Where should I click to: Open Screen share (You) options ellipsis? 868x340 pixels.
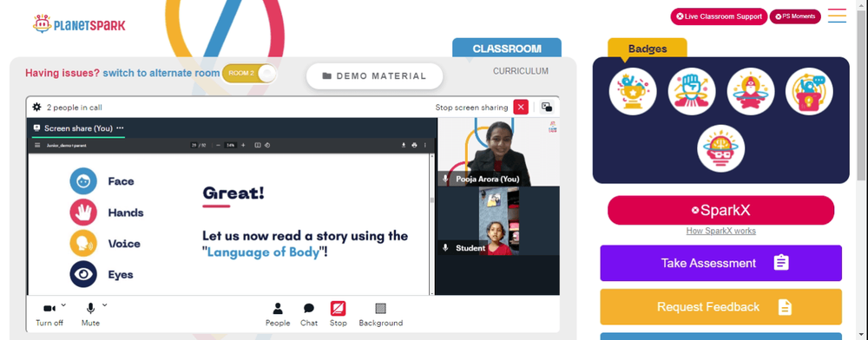(x=120, y=127)
